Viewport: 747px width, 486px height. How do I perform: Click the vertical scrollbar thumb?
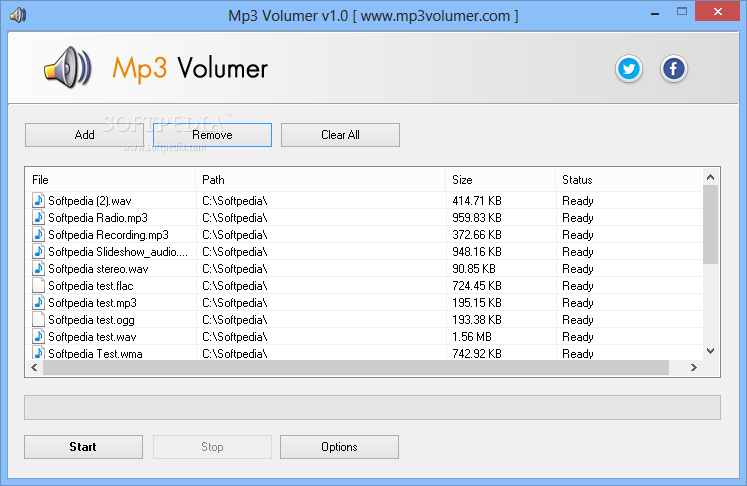[710, 224]
